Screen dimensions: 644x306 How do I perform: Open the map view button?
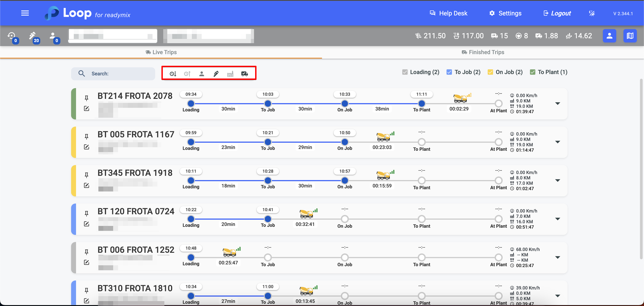coord(630,36)
